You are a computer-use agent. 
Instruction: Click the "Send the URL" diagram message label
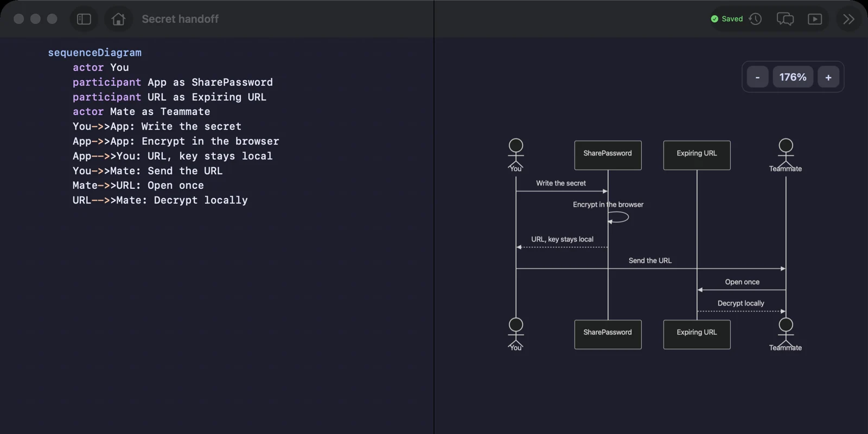tap(650, 260)
